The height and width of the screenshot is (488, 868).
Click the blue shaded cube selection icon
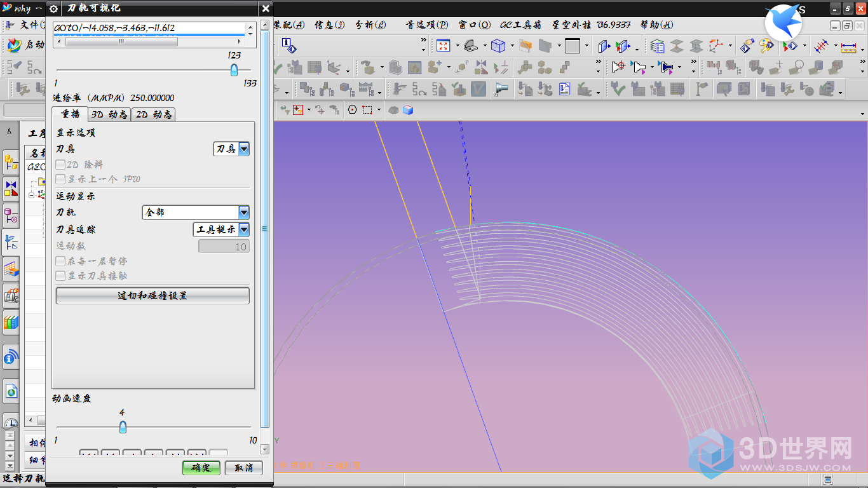pyautogui.click(x=408, y=110)
